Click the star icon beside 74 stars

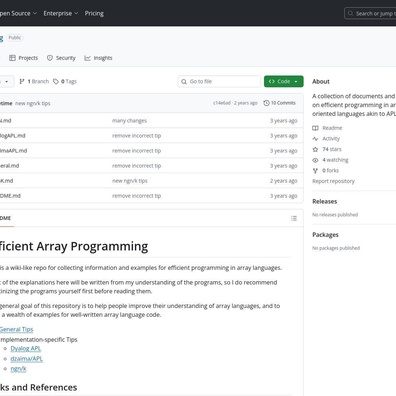tap(315, 149)
